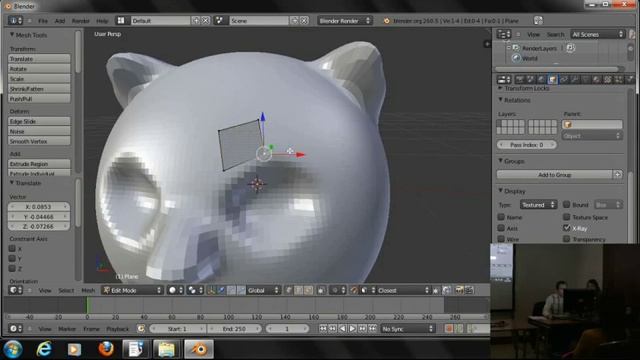Open the Edit Mode dropdown
640x360 pixels.
(x=132, y=290)
